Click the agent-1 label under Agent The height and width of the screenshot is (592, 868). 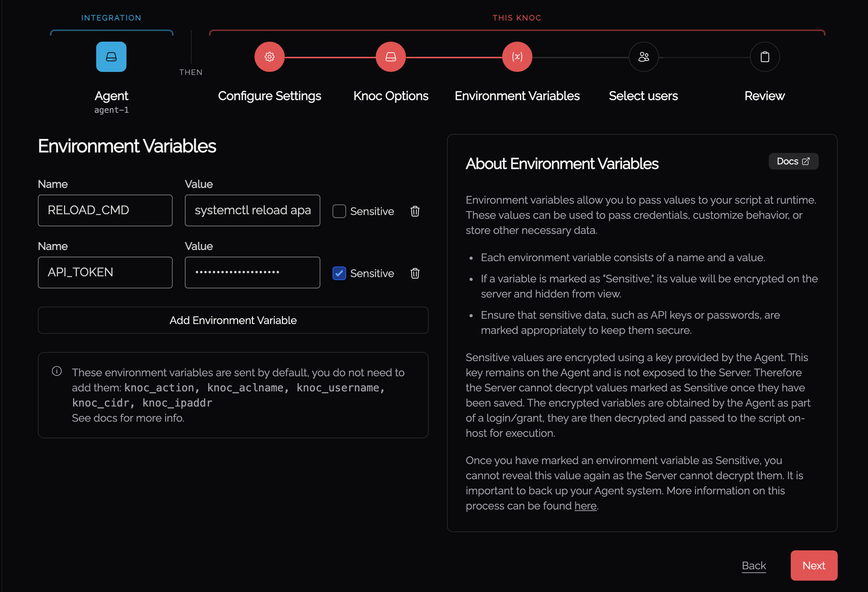tap(111, 110)
